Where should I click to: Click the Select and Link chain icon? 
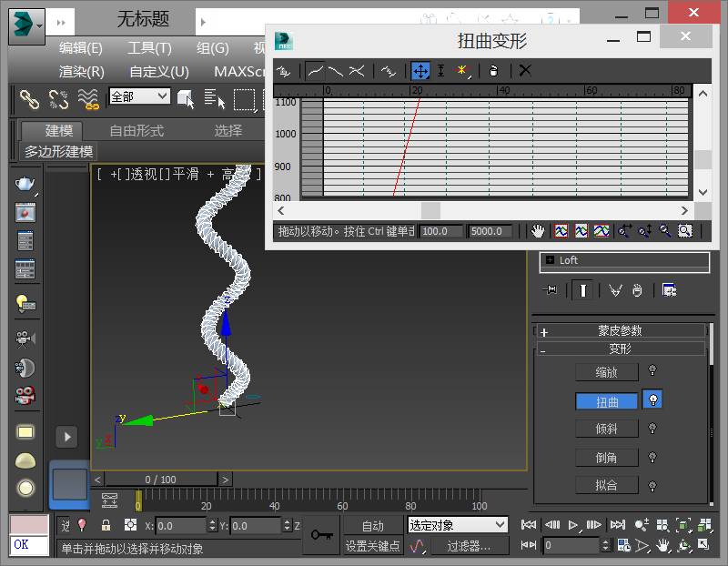click(x=29, y=99)
